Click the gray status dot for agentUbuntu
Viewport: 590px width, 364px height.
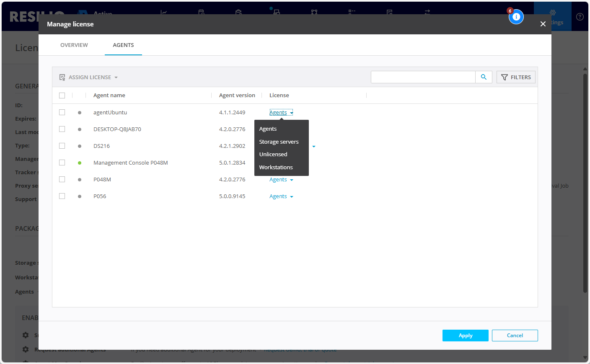pos(80,113)
